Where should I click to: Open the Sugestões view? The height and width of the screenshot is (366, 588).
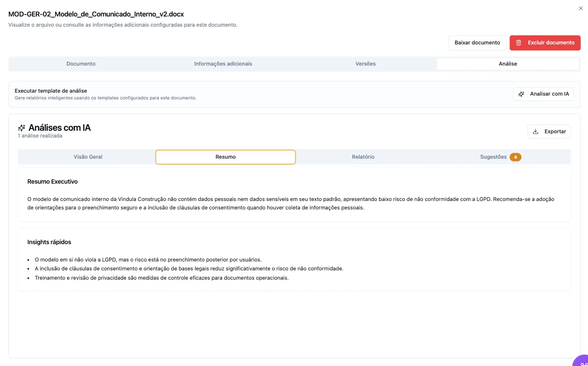point(493,157)
